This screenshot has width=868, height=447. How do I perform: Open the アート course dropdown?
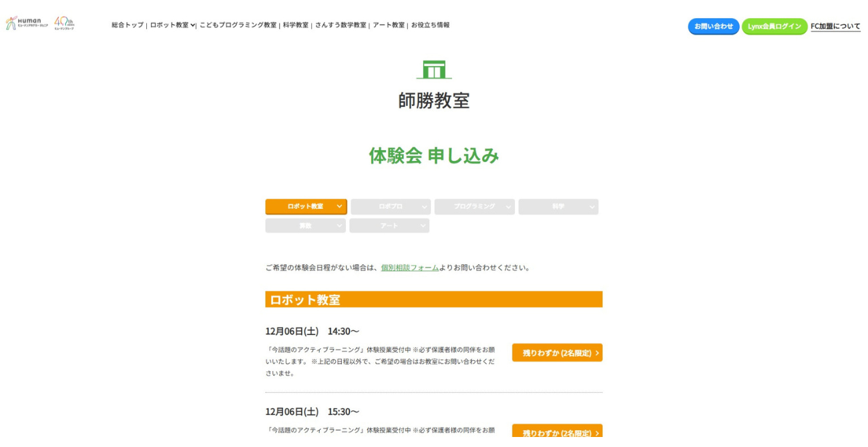[x=389, y=226]
